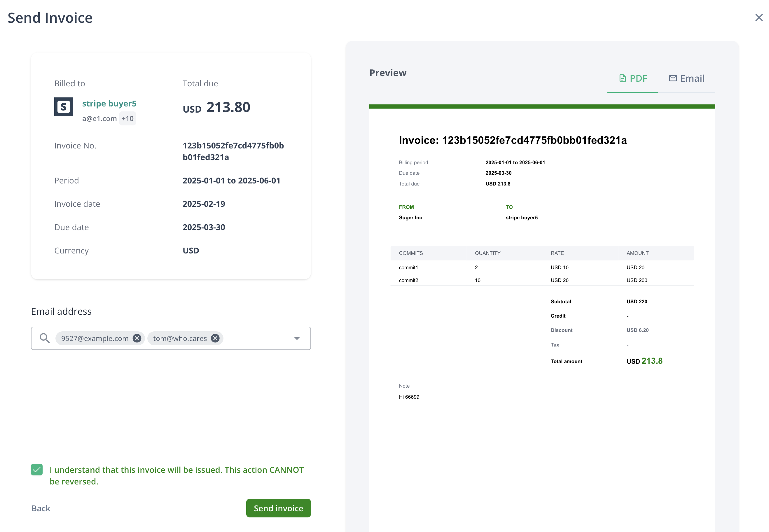
Task: Remove tom@who.cares email chip
Action: pos(215,338)
